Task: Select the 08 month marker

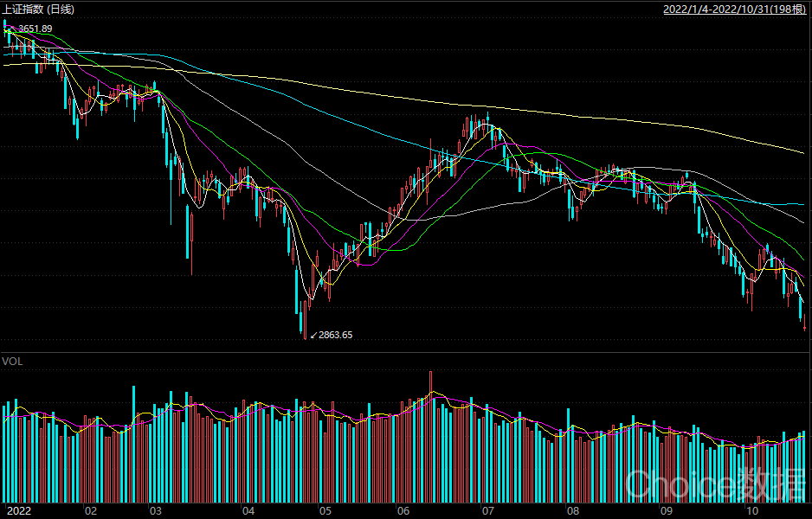Action: point(571,511)
